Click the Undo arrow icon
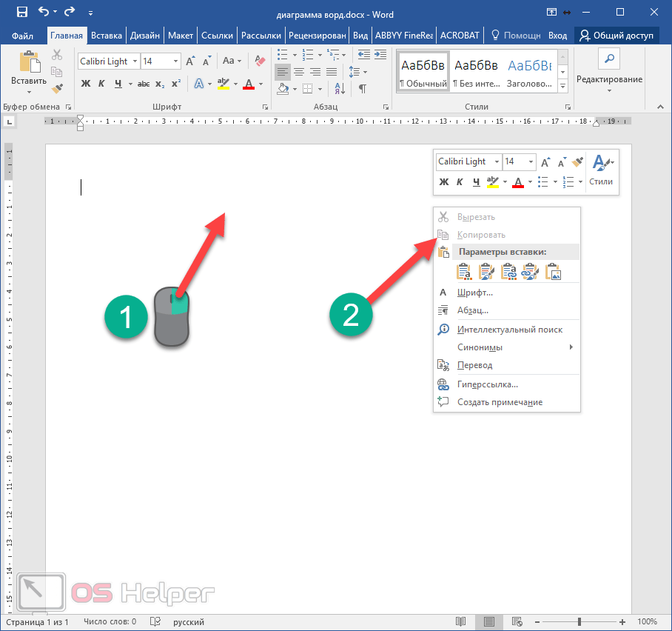The width and height of the screenshot is (672, 631). (44, 12)
